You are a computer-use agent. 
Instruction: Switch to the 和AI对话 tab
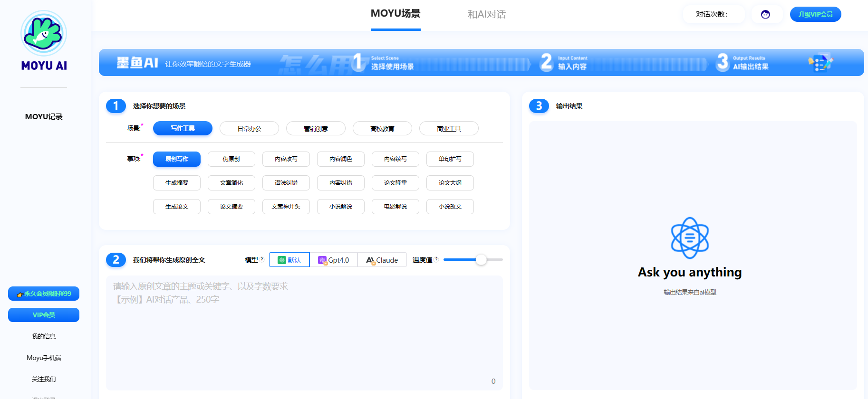tap(486, 14)
